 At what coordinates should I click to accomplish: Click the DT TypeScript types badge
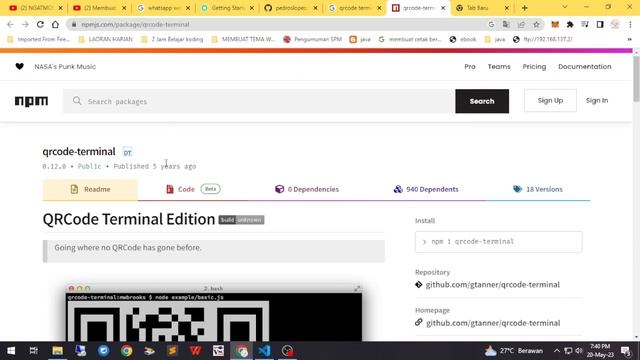pos(127,152)
